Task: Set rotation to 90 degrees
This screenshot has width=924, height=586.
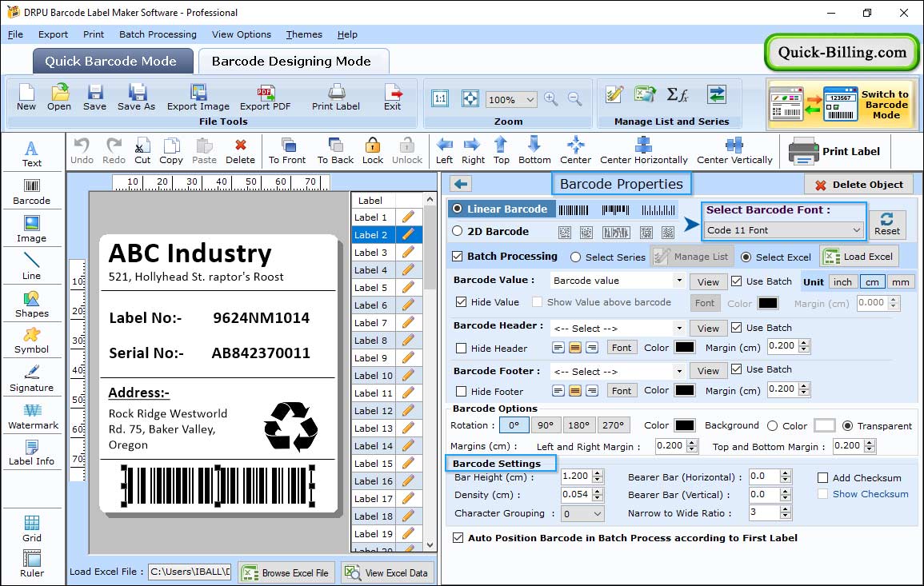Action: [545, 425]
